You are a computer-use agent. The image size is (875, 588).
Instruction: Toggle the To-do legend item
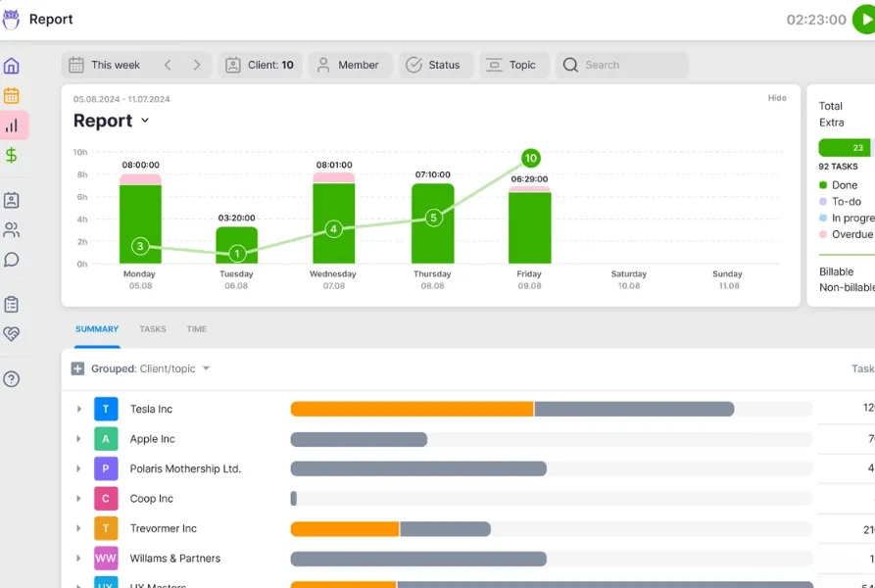pyautogui.click(x=840, y=202)
